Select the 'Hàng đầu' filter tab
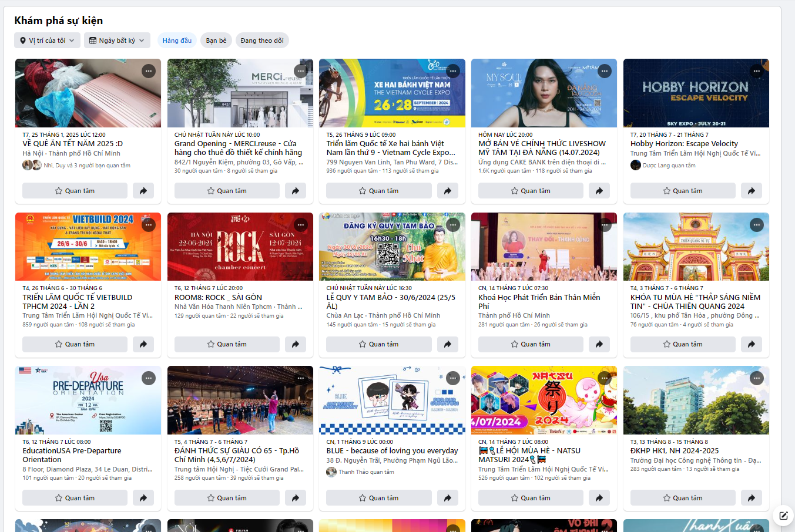The width and height of the screenshot is (795, 532). coord(177,41)
